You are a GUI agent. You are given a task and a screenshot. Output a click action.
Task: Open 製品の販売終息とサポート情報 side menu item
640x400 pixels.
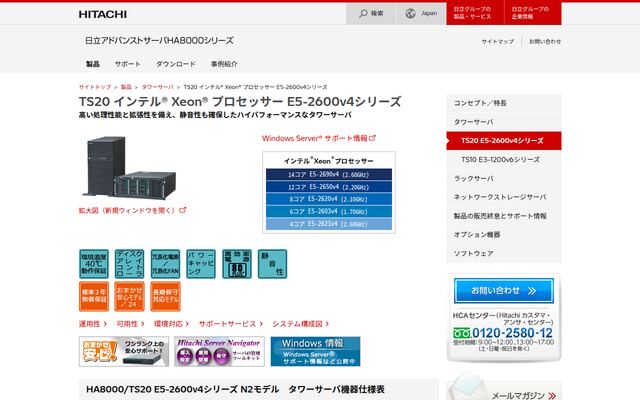click(x=504, y=216)
